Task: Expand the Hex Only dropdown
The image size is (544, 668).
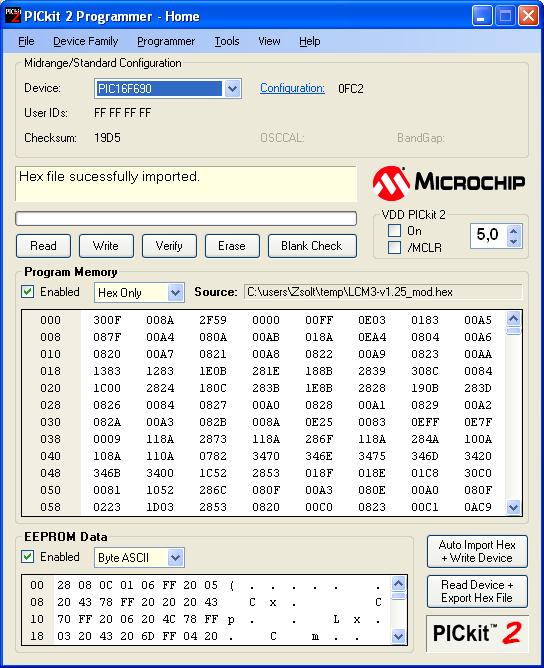Action: (x=175, y=293)
